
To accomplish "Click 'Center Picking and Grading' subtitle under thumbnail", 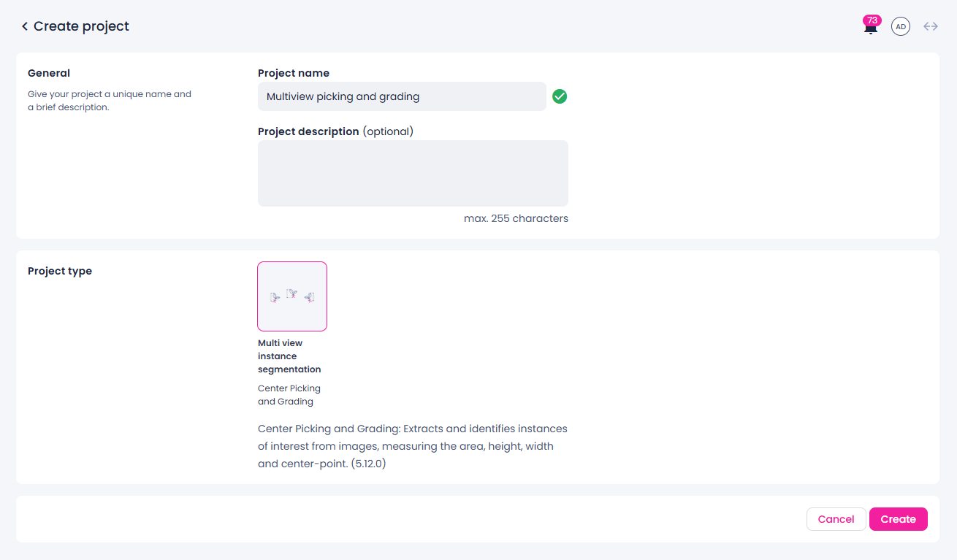I will (289, 395).
